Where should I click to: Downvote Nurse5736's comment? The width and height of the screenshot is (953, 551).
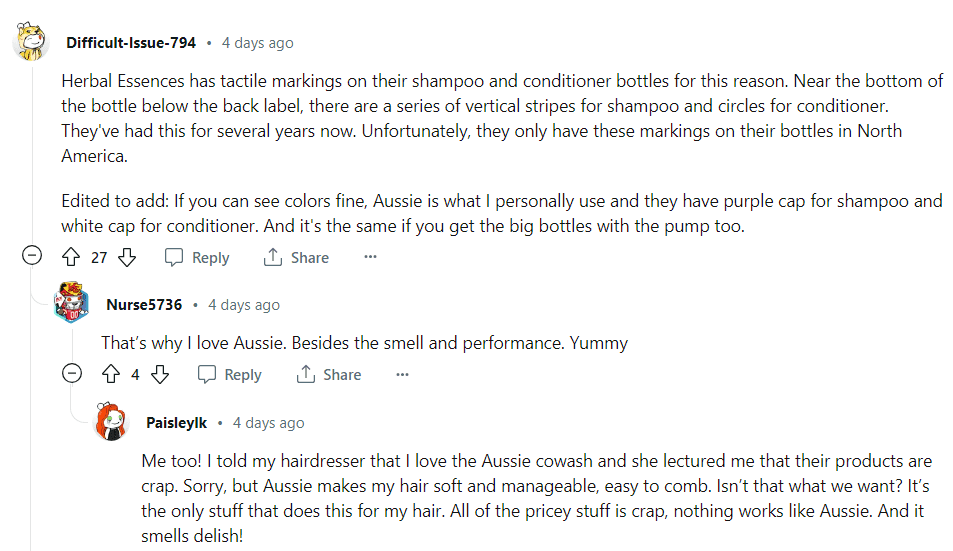(x=160, y=374)
